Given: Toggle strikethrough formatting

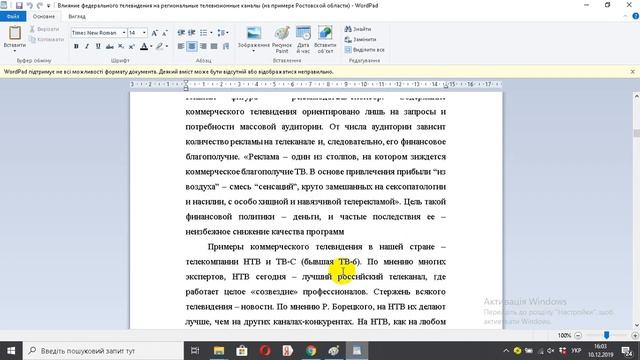Looking at the screenshot, I should point(109,47).
